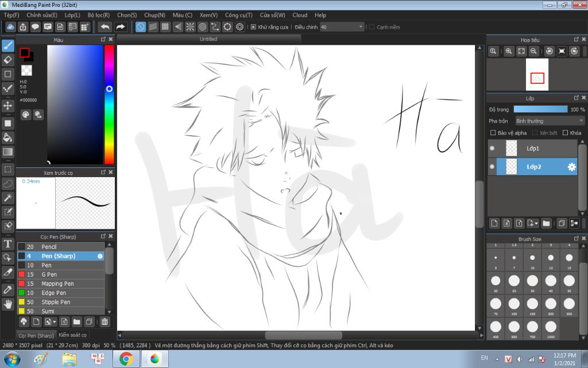Click the Redo arrow in toolbar
This screenshot has height=368, width=588.
pos(120,27)
